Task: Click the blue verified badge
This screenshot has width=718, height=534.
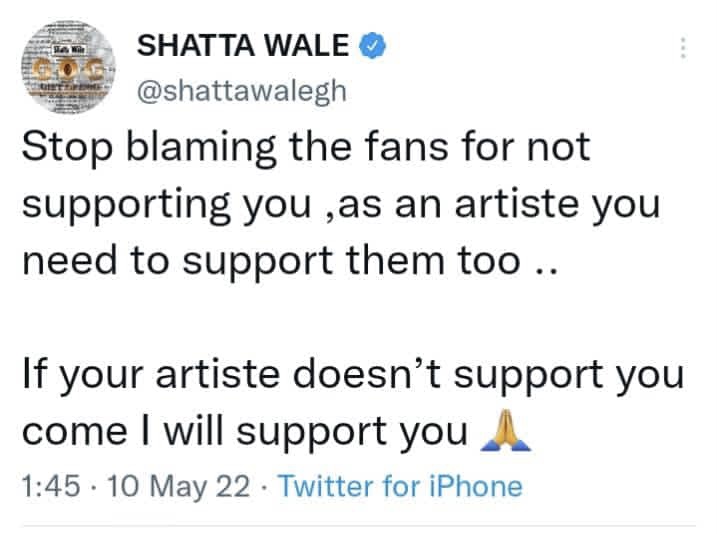Action: 372,46
